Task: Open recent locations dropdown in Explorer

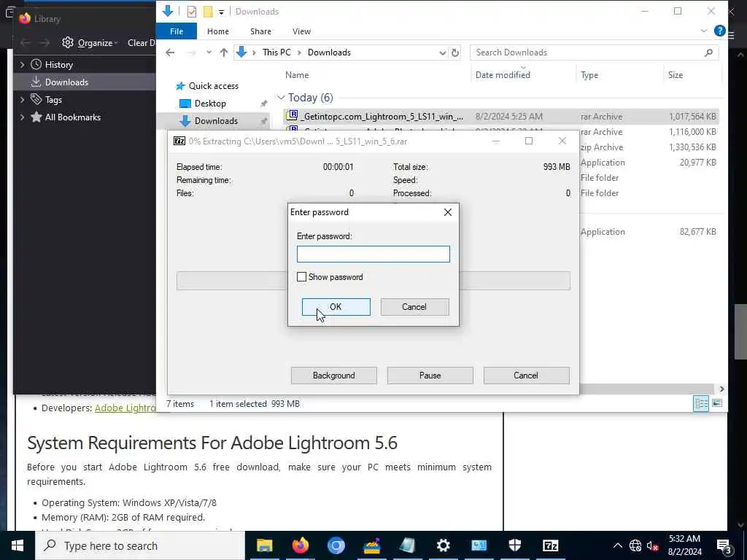Action: (x=209, y=52)
